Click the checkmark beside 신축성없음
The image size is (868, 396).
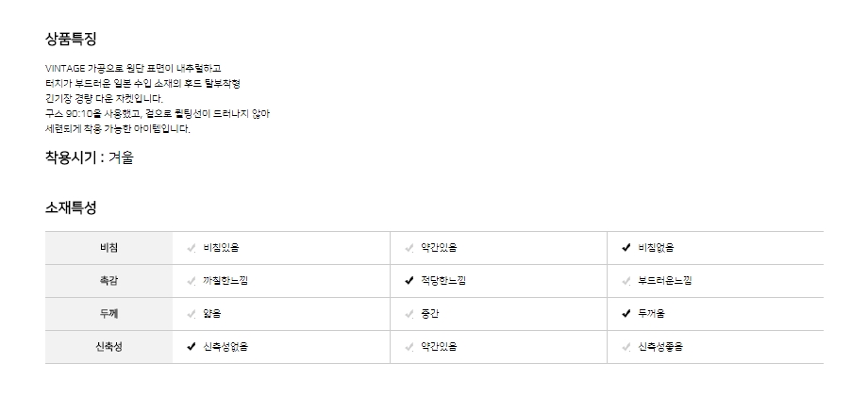192,347
